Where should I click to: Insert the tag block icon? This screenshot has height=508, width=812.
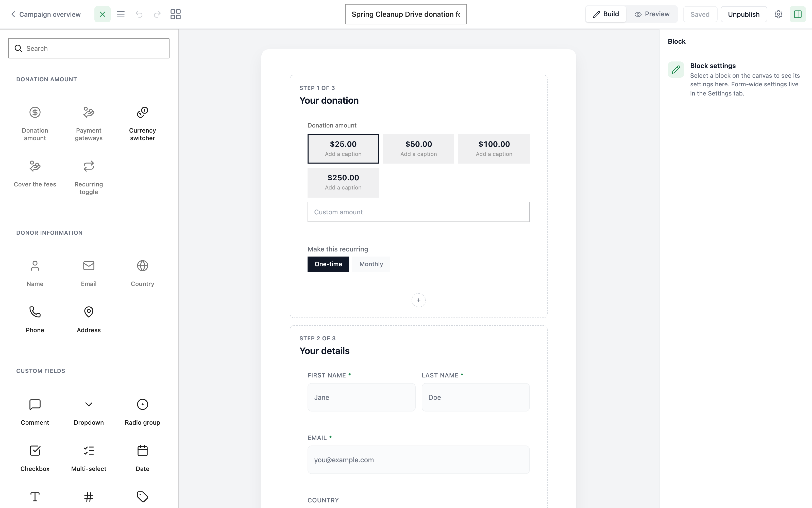click(x=142, y=497)
